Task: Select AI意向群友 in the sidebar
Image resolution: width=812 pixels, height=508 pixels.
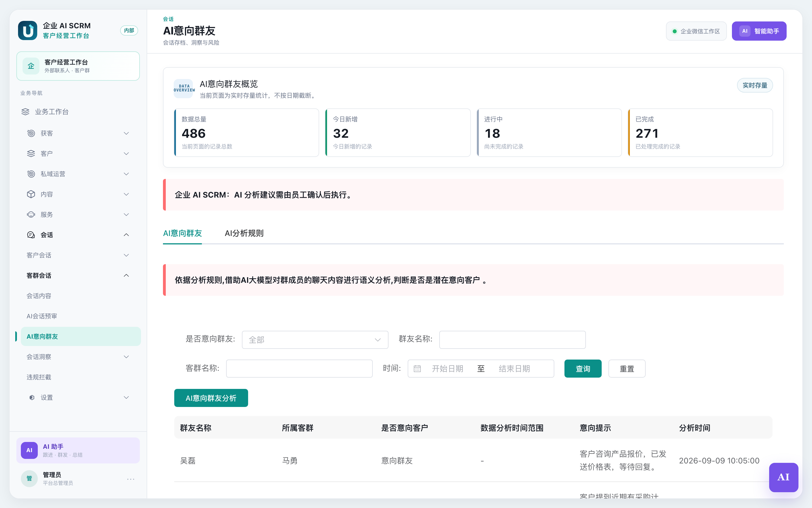Action: [81, 336]
